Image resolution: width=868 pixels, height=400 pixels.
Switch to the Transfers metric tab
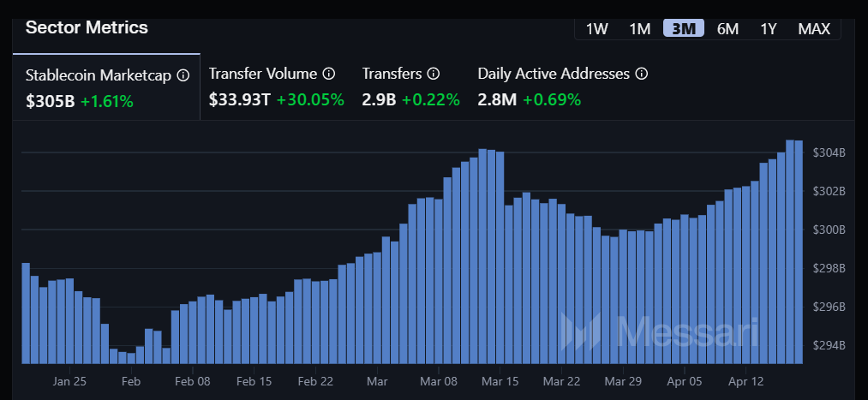click(410, 87)
